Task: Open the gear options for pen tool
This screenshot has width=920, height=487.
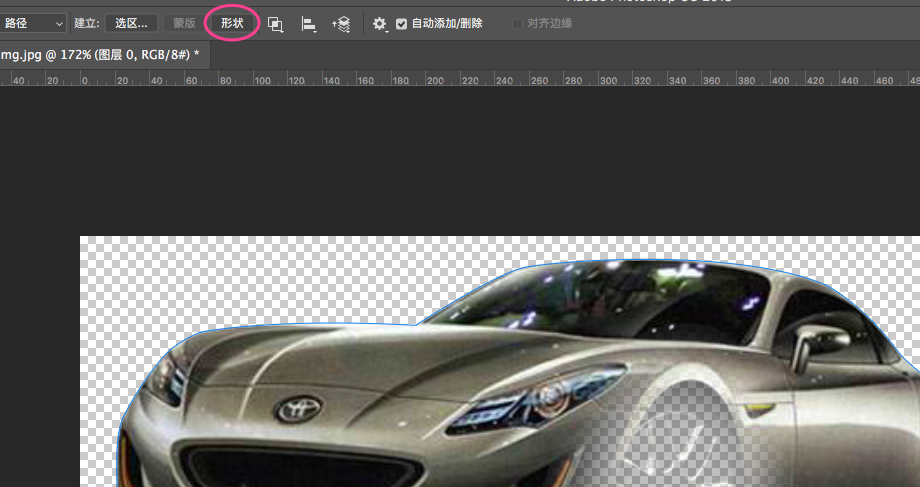Action: [380, 24]
